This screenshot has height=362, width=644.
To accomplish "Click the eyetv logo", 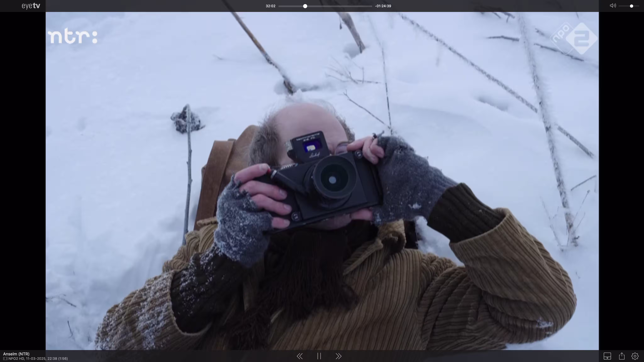I will pyautogui.click(x=31, y=6).
